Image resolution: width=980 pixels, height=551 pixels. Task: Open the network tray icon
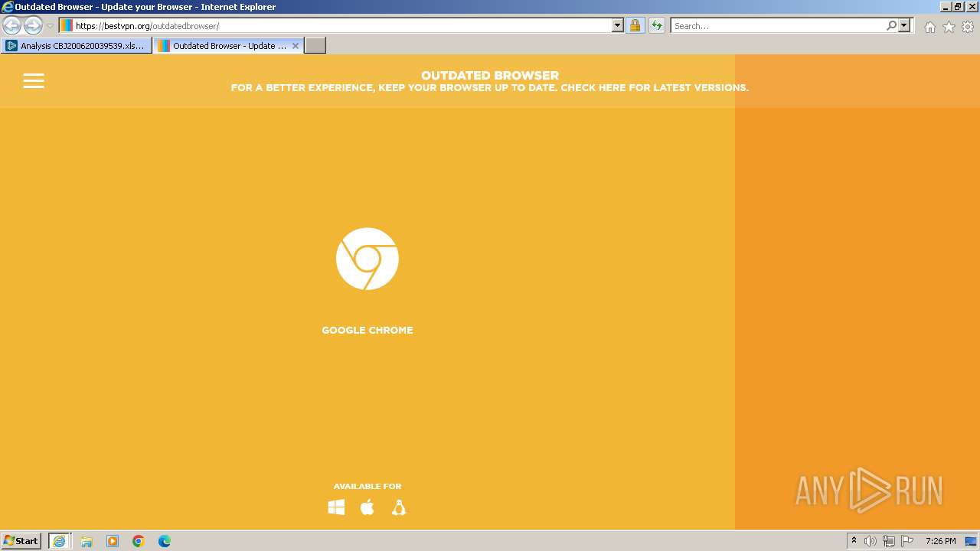point(889,541)
